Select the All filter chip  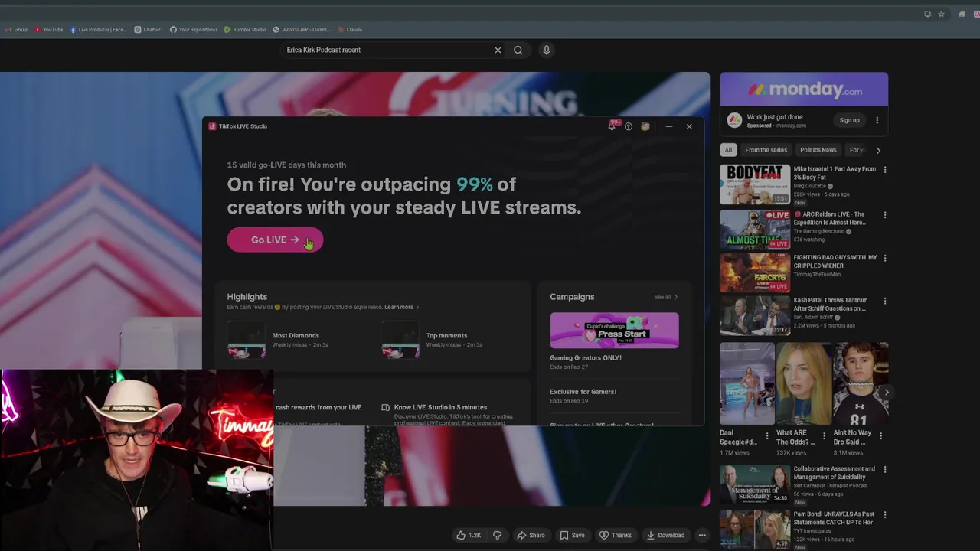point(728,150)
